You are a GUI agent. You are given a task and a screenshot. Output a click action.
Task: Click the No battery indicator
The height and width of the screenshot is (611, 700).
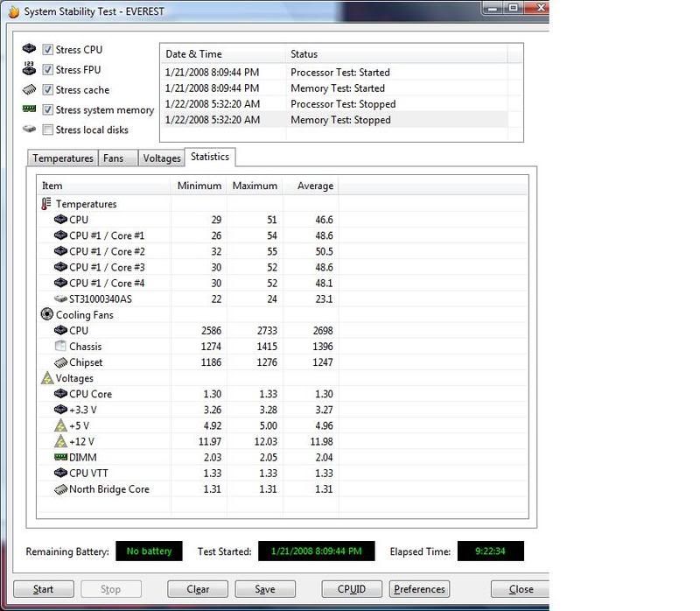click(x=149, y=551)
